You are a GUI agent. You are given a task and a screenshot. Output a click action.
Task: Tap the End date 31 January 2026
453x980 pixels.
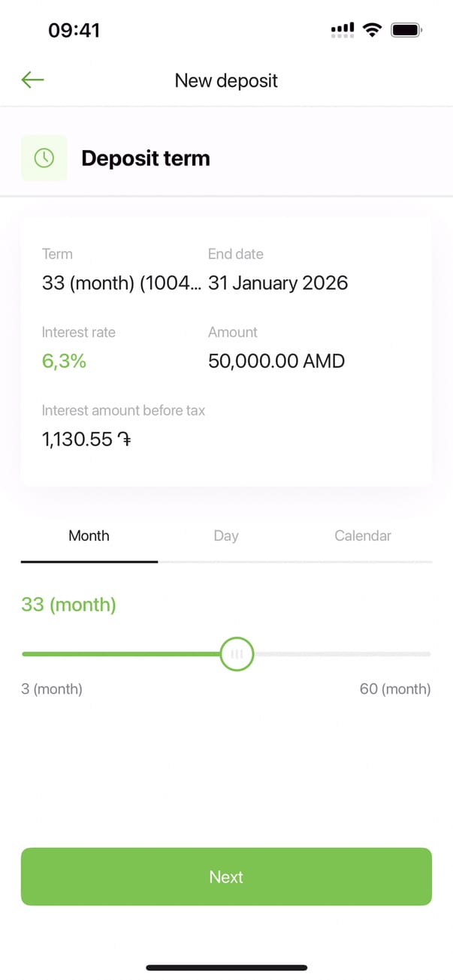tap(278, 283)
